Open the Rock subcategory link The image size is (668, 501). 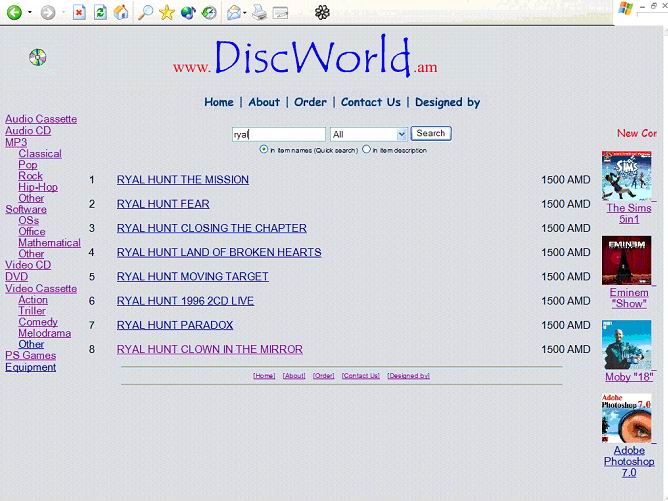coord(30,176)
